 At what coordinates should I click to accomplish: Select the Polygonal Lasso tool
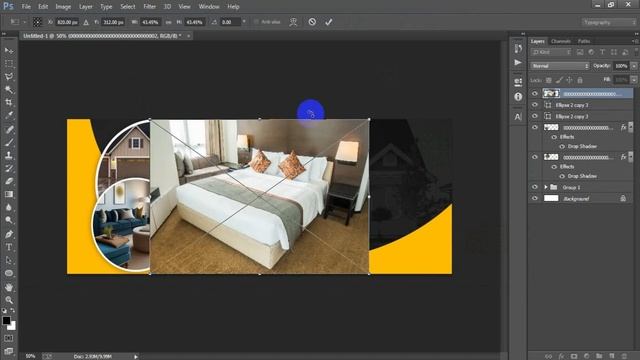click(x=9, y=76)
